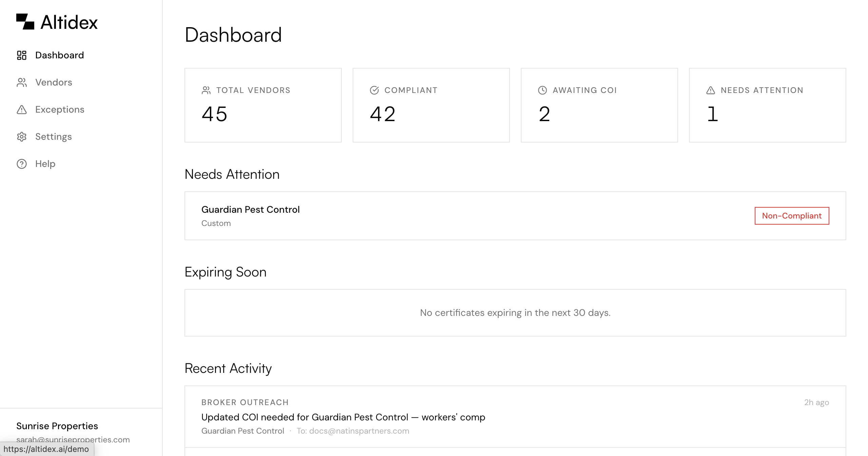Click the Needs Attention card triangle icon
The image size is (868, 456).
[x=711, y=90]
